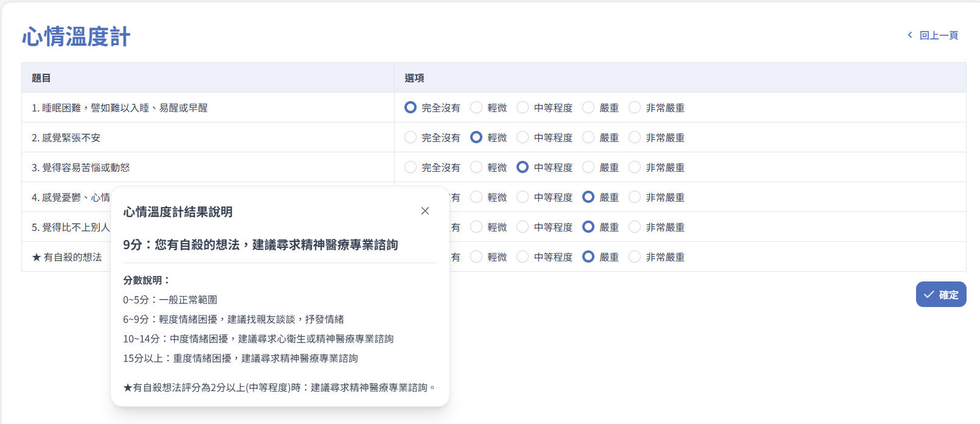Choose 中等程度 for question 4 感覺憂鬱
The width and height of the screenshot is (980, 424).
pyautogui.click(x=523, y=197)
